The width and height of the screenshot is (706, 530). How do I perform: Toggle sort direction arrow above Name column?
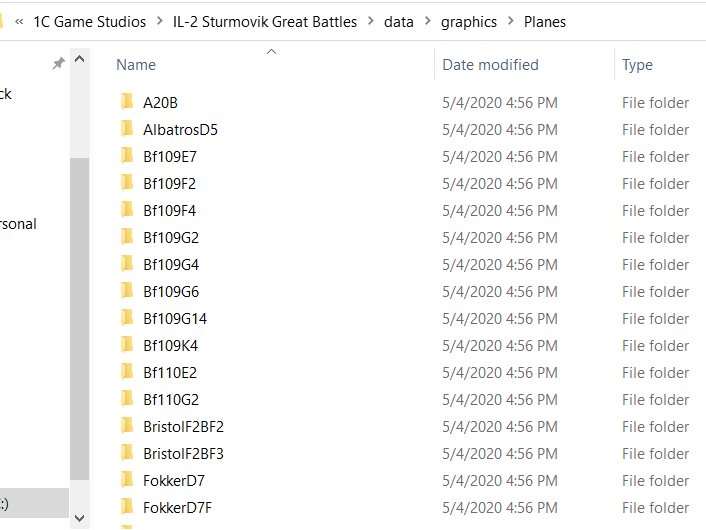pyautogui.click(x=271, y=52)
